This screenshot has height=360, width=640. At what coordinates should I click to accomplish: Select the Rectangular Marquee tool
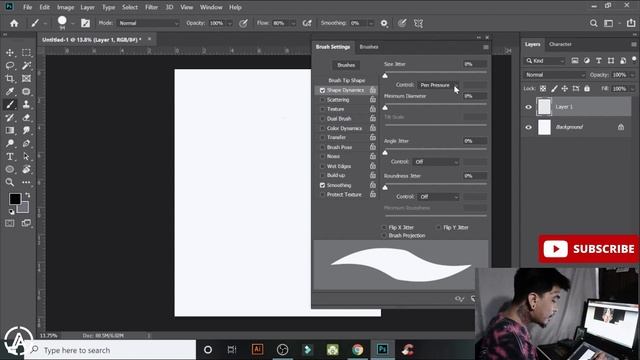pos(27,53)
